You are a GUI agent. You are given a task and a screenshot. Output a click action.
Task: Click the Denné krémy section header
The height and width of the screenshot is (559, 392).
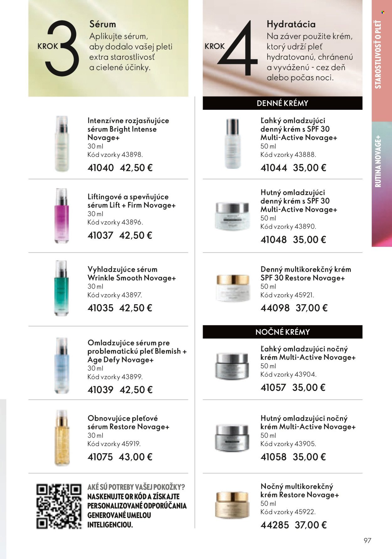click(x=282, y=103)
